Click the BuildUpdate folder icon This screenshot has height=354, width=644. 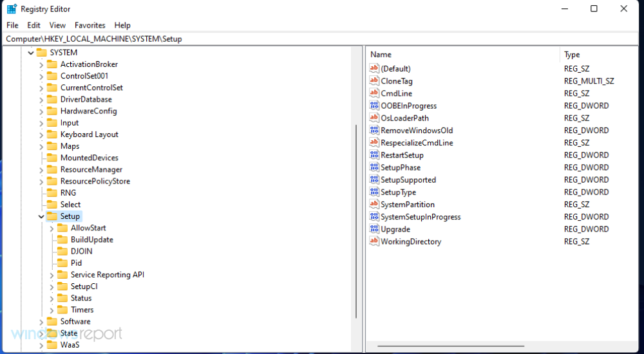pos(62,239)
